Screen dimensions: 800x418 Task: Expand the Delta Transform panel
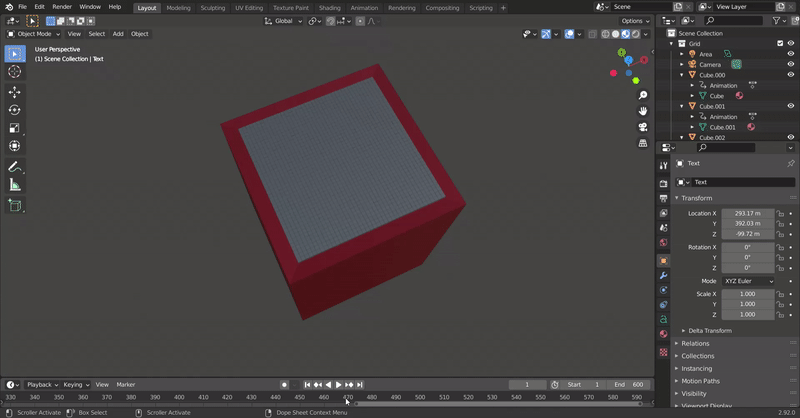[x=710, y=331]
